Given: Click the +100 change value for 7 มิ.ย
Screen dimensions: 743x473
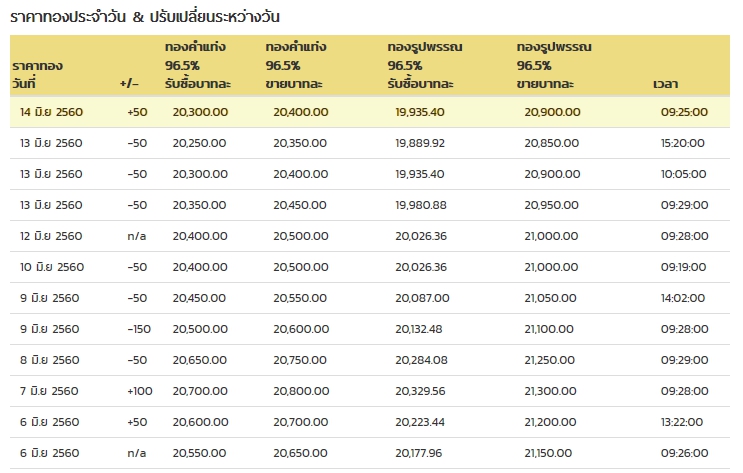Looking at the screenshot, I should [x=140, y=391].
